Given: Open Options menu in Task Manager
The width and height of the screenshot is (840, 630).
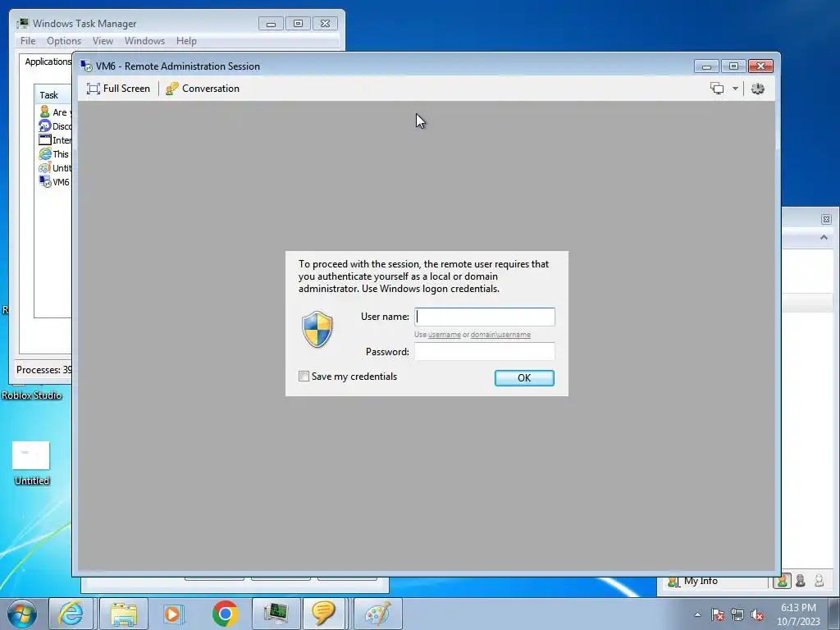Looking at the screenshot, I should click(x=64, y=41).
